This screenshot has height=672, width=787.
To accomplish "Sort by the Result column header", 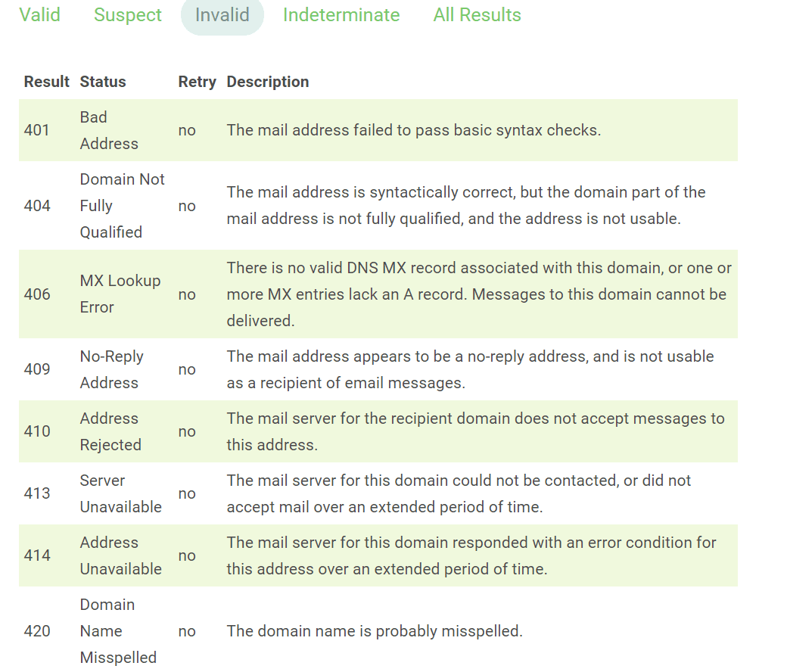I will click(x=46, y=82).
